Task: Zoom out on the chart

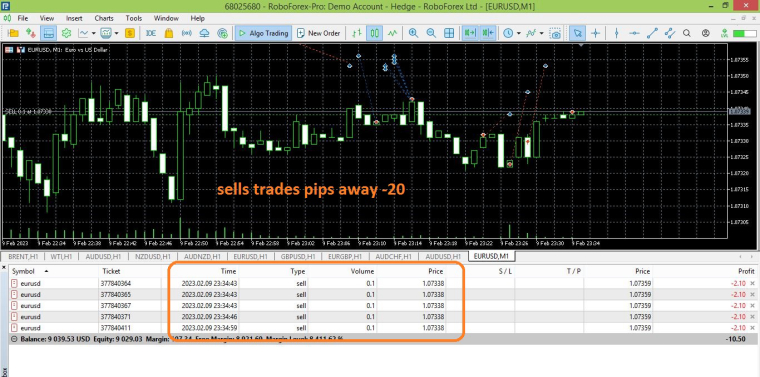Action: click(431, 33)
